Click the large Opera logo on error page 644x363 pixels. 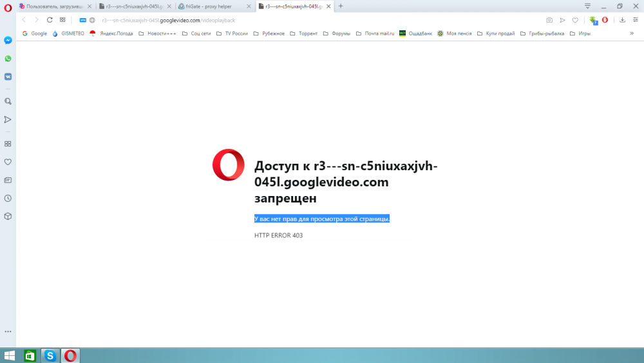pyautogui.click(x=229, y=164)
